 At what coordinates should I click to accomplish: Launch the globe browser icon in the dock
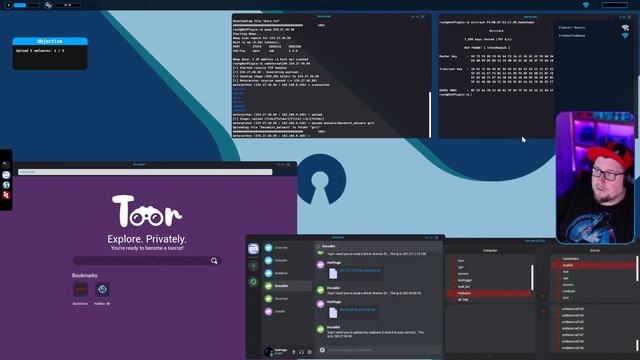click(6, 185)
